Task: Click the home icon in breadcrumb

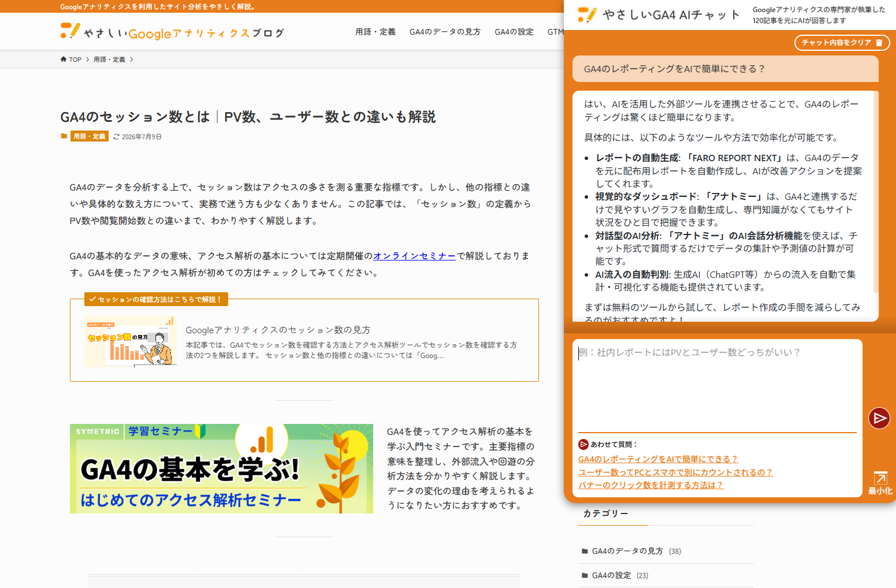Action: coord(64,59)
